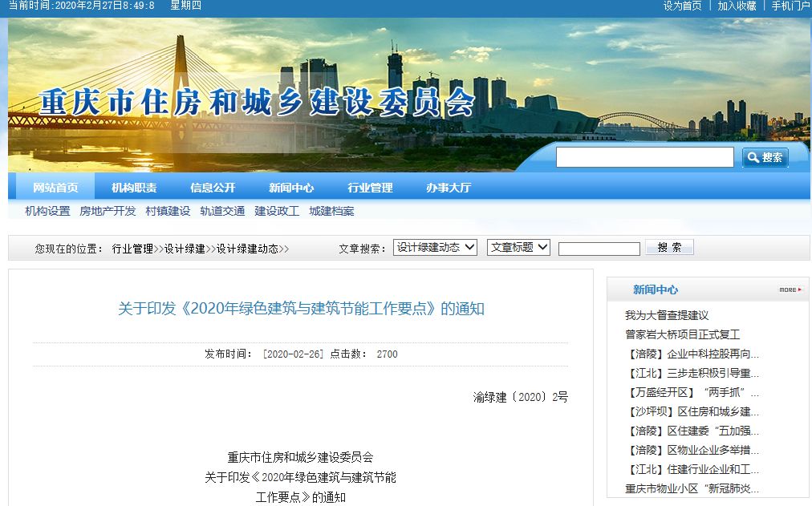This screenshot has width=812, height=506.
Task: Click 设为首页 at the top bar
Action: (682, 6)
